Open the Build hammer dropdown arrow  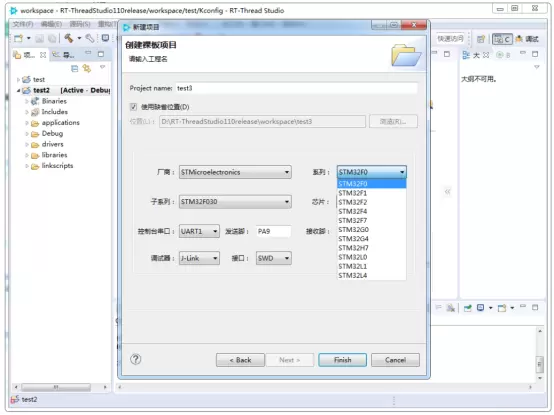79,38
